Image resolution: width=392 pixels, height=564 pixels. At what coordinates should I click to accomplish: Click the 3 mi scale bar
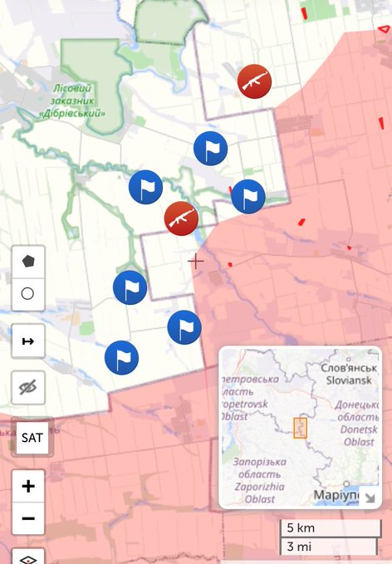point(328,547)
